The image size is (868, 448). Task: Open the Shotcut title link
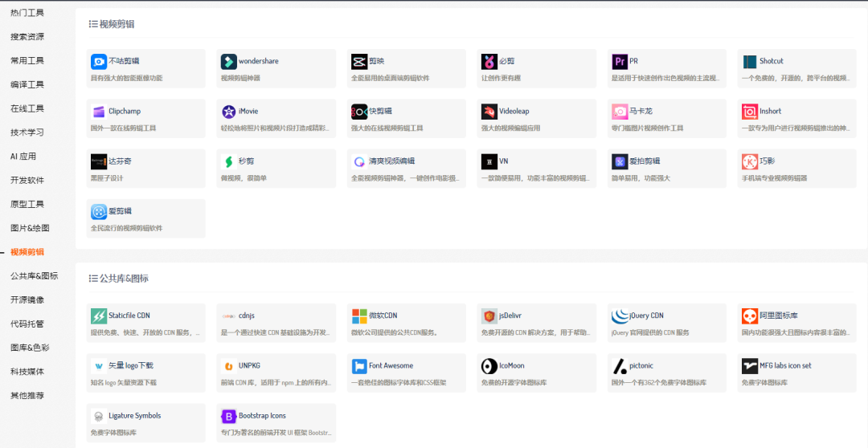[771, 61]
